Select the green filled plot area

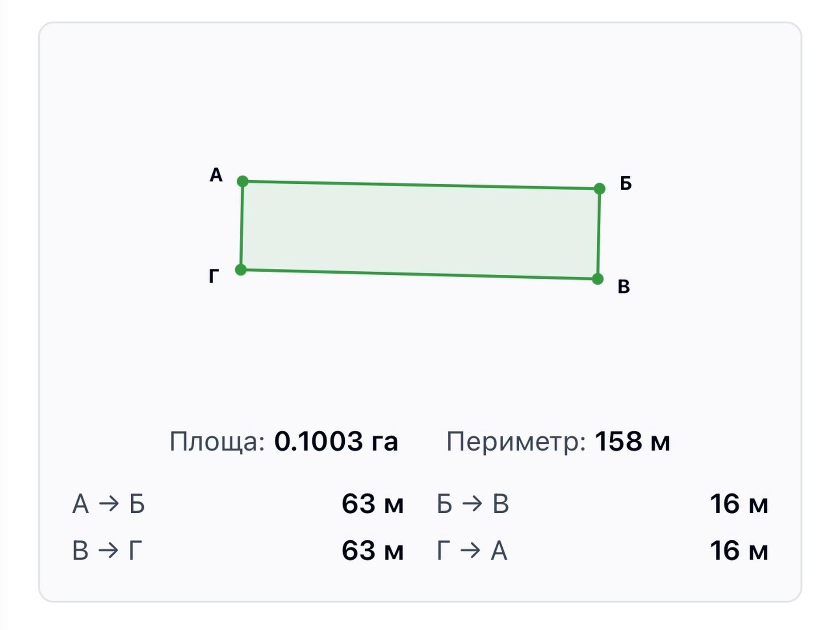point(420,230)
